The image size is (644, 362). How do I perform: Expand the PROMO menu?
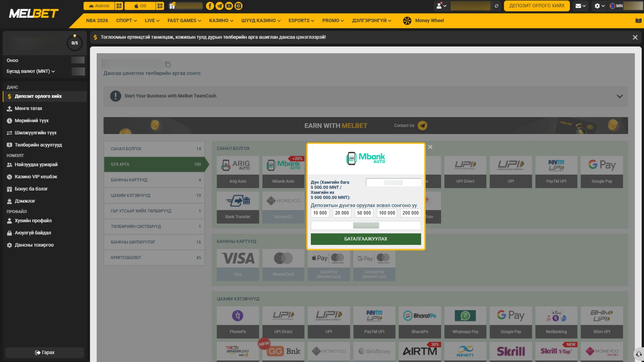[333, 20]
